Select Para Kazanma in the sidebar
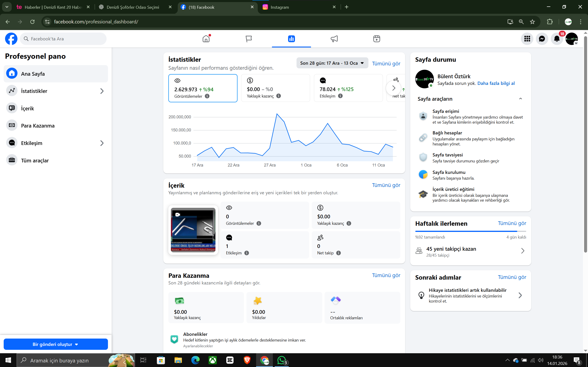Screen dimensions: 588x367 (38, 126)
